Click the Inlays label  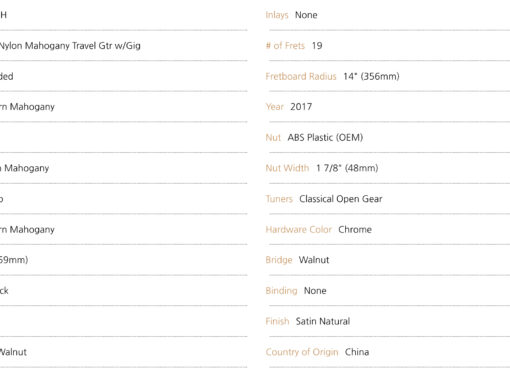point(277,15)
